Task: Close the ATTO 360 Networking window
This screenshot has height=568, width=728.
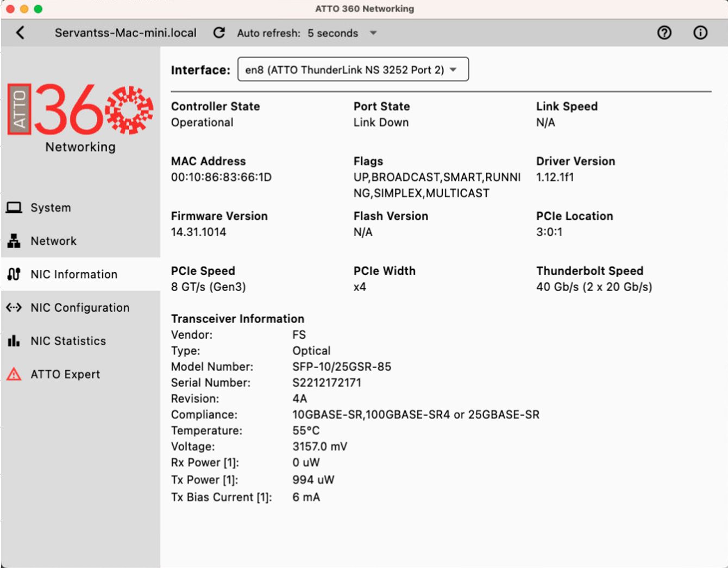Action: [10, 9]
